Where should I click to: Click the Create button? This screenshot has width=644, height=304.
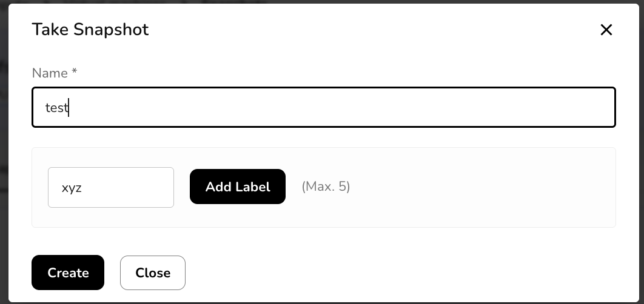[68, 273]
